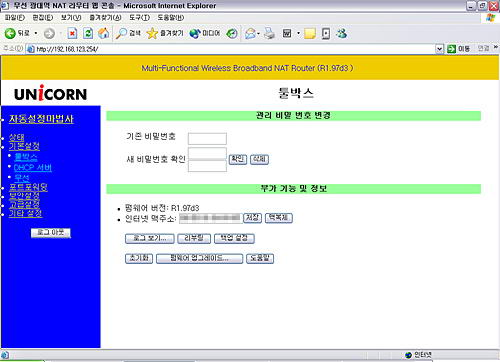The height and width of the screenshot is (362, 500).
Task: Click the blurred internet MAC address field
Action: pyautogui.click(x=210, y=218)
